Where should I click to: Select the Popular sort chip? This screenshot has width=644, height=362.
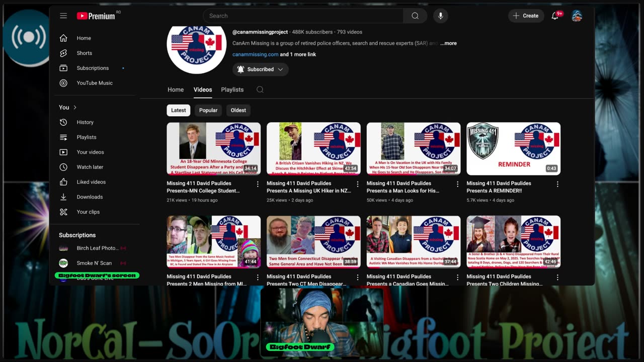point(208,110)
